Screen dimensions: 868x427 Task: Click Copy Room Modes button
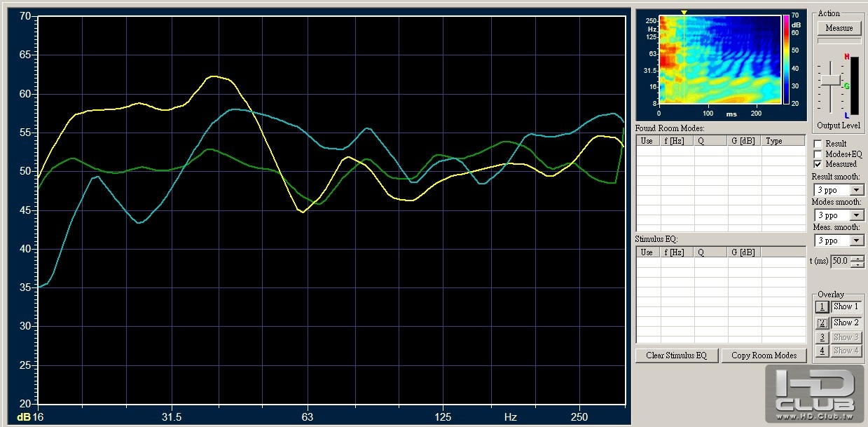click(x=764, y=355)
